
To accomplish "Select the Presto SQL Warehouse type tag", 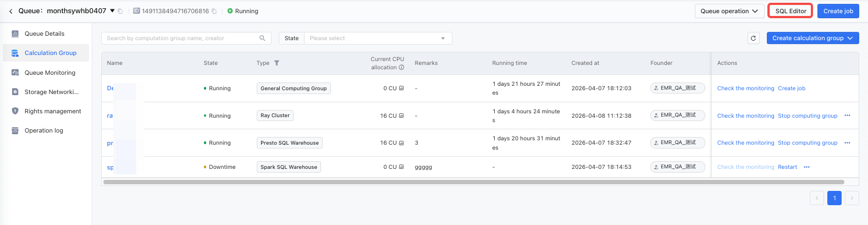I will point(290,143).
